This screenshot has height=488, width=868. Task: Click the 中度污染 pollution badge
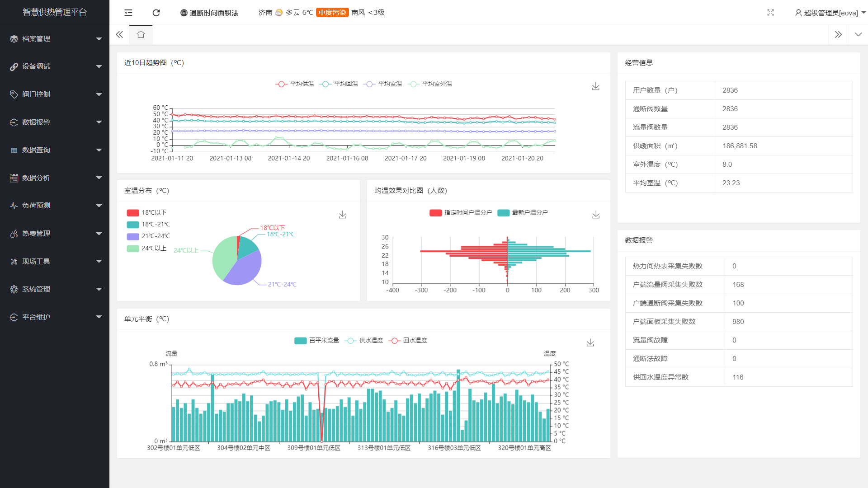point(332,13)
